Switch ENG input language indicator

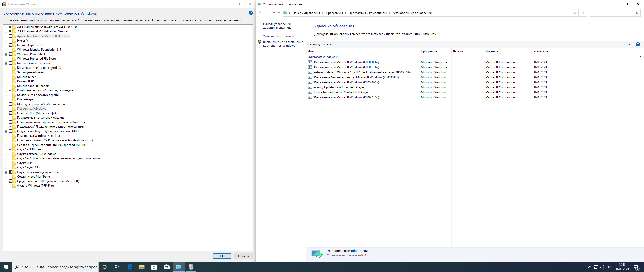pyautogui.click(x=609, y=267)
